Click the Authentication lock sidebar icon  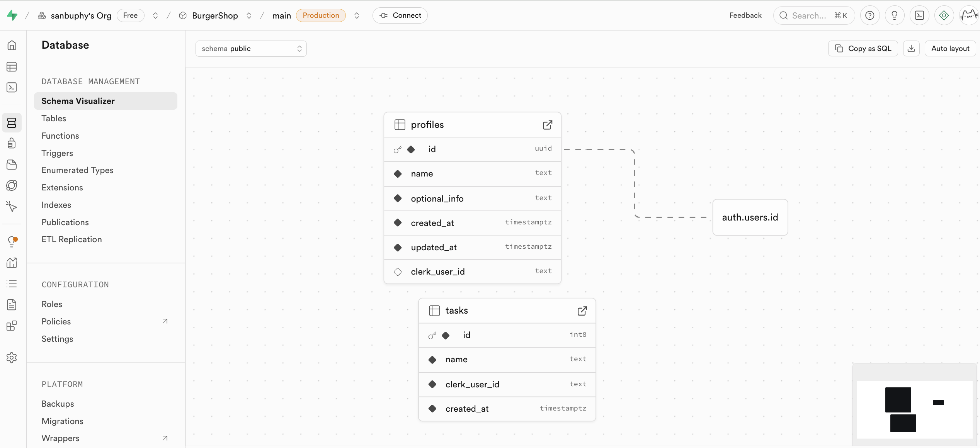pyautogui.click(x=12, y=143)
